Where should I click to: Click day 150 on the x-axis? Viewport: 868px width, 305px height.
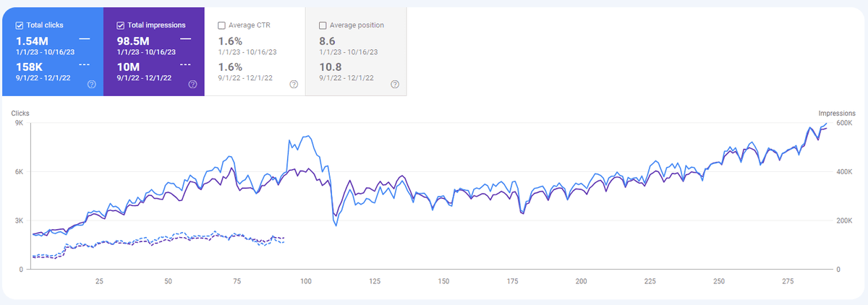coord(443,281)
